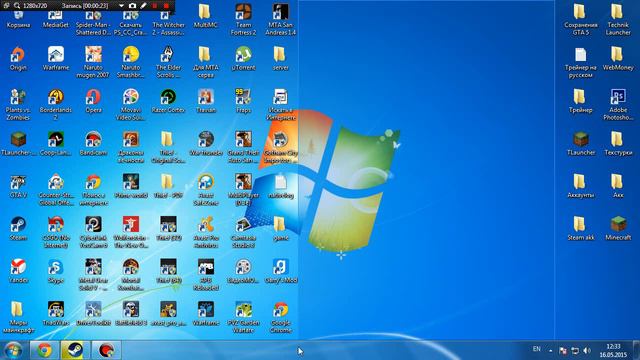Image resolution: width=640 pixels, height=360 pixels.
Task: Click the Movavi Video Suite shortcut
Action: pos(131,105)
